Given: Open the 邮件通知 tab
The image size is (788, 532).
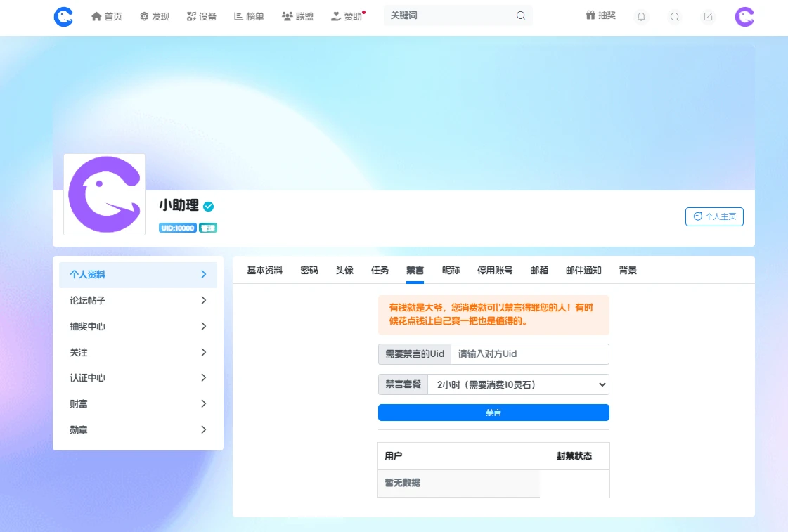Looking at the screenshot, I should [x=583, y=271].
